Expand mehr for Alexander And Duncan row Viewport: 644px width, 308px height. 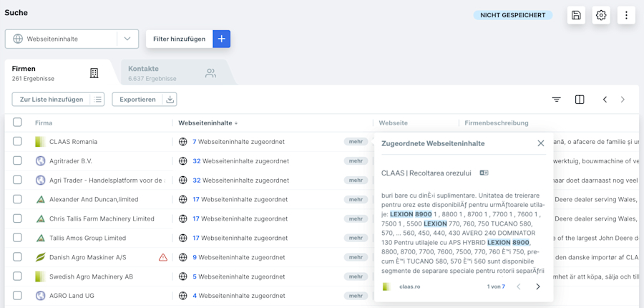coord(356,199)
